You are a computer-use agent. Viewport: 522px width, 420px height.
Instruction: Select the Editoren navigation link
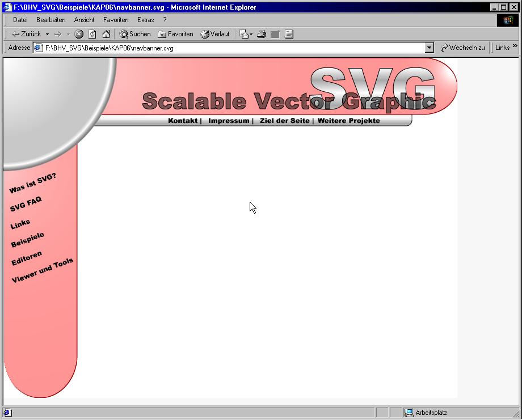[27, 258]
